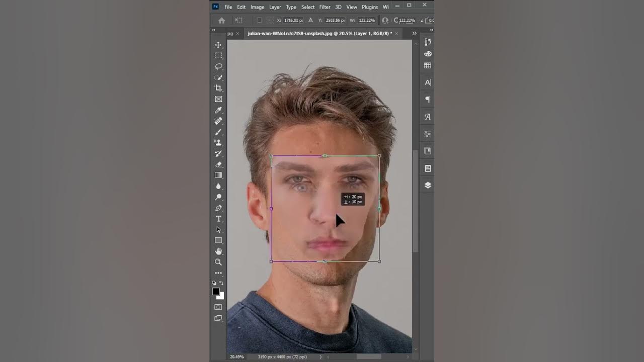
Task: Expand the document info status arrow
Action: (x=321, y=357)
